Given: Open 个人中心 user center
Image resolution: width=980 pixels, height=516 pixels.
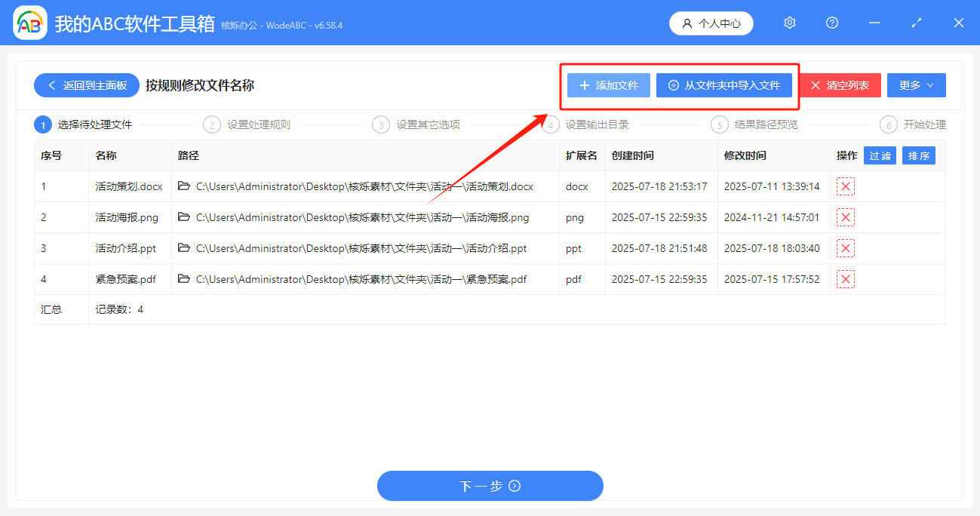Looking at the screenshot, I should coord(711,23).
